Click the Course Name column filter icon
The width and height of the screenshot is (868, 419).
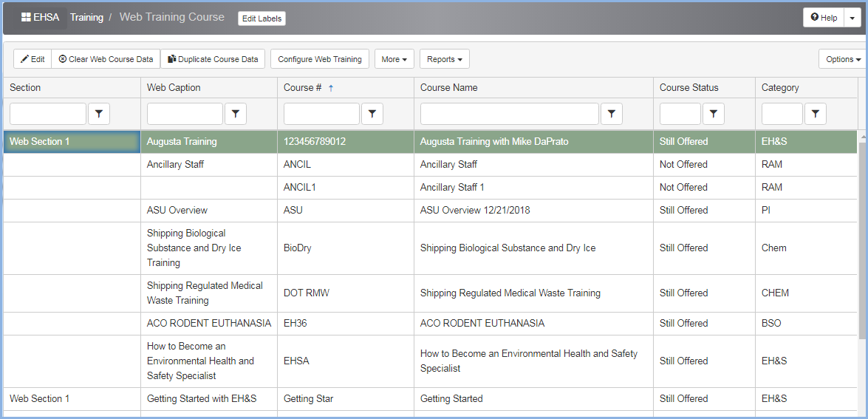coord(612,114)
